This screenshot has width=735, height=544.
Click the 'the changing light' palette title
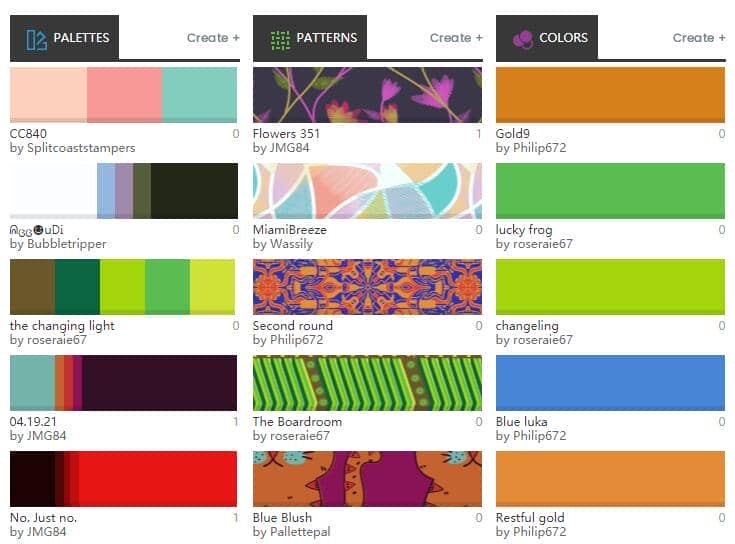coord(62,326)
